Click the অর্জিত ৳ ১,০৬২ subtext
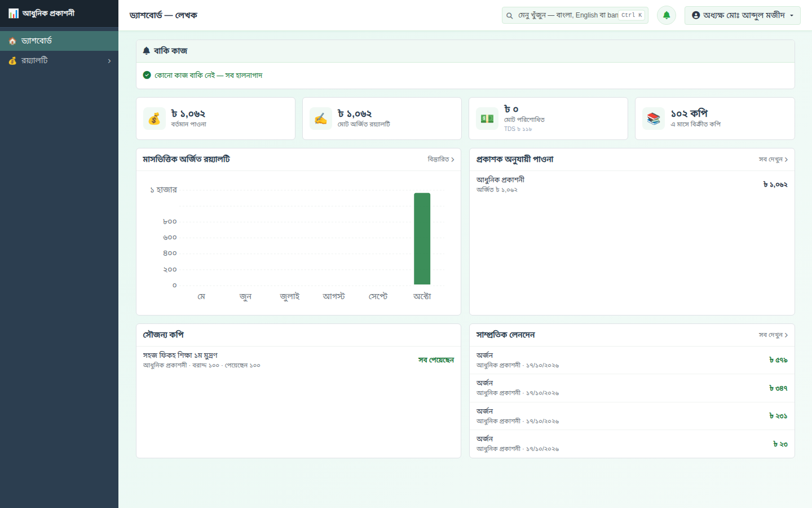 coord(497,190)
